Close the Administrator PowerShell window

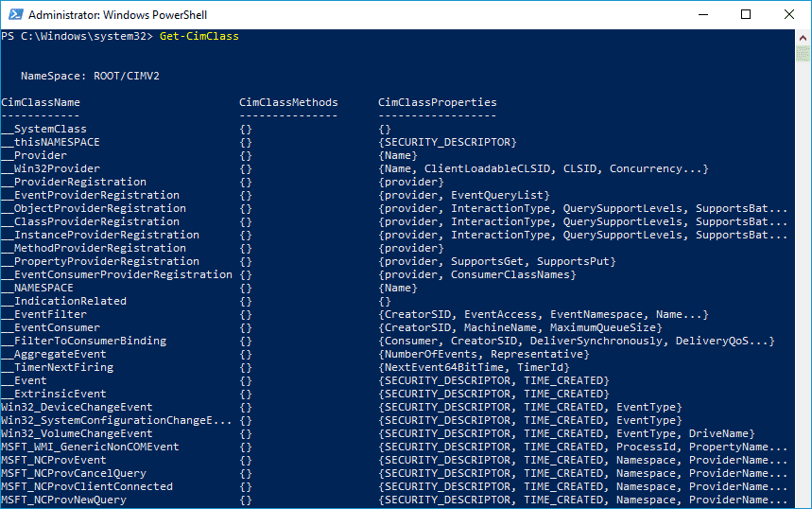(x=788, y=14)
